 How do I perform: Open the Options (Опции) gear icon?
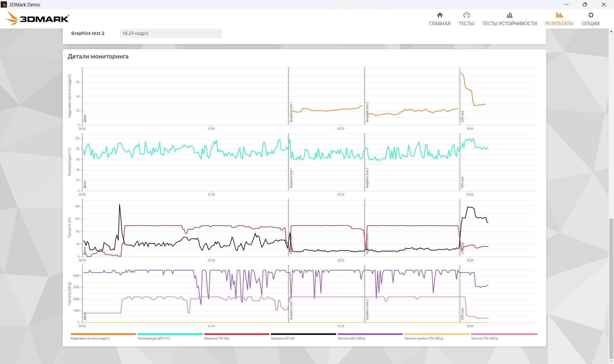coord(591,15)
